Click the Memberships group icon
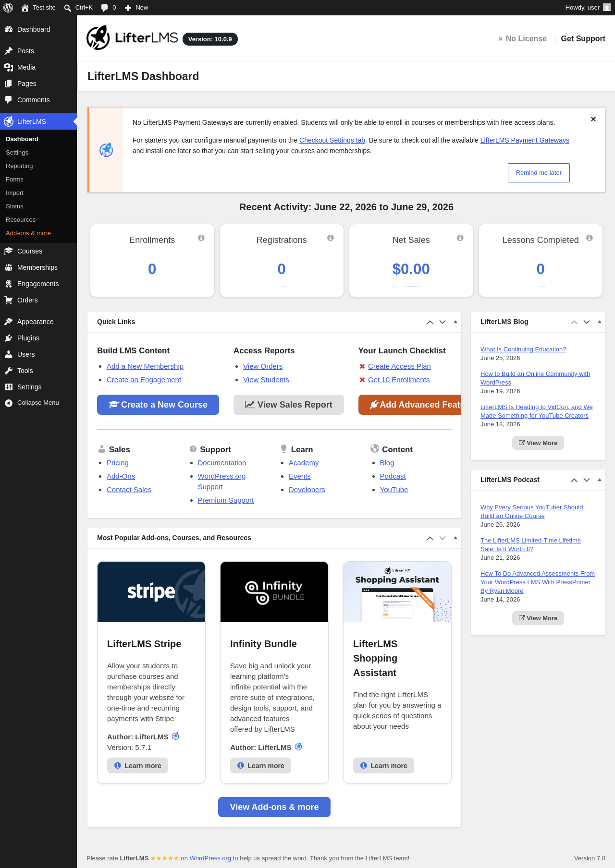The height and width of the screenshot is (868, 615). (x=9, y=267)
